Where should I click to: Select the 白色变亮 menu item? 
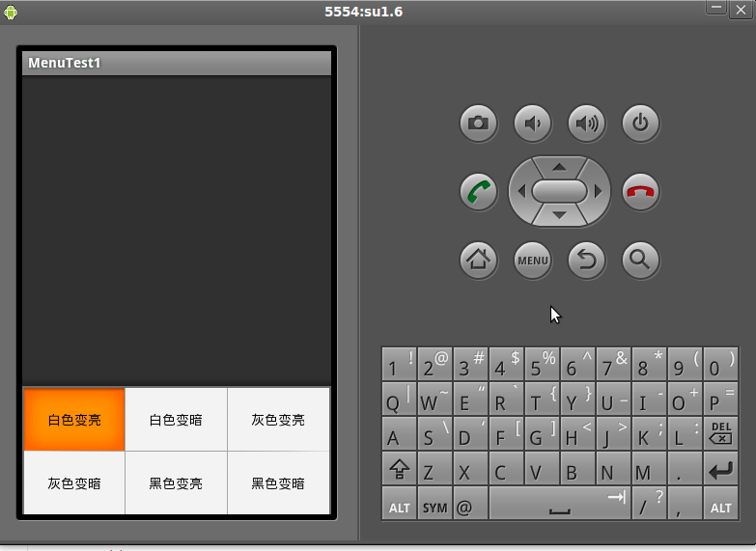74,420
